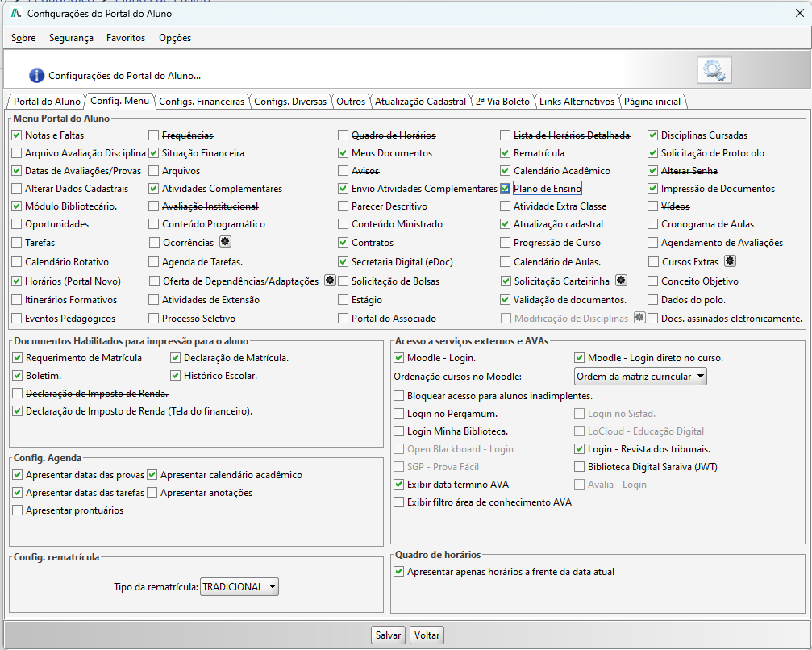Open the Configs. Diversas tab
Screen dimensions: 812x650
click(x=290, y=102)
